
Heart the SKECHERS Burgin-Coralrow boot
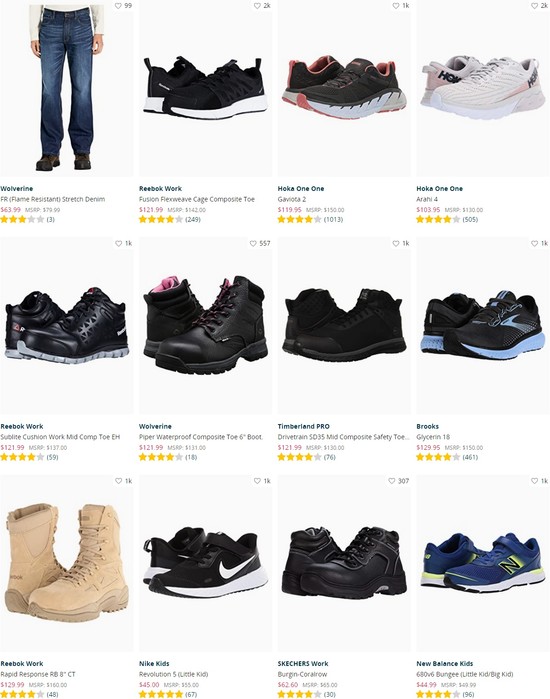pyautogui.click(x=391, y=481)
